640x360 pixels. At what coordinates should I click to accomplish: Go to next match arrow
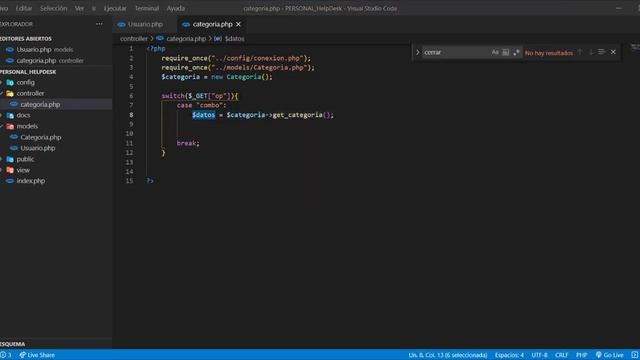pos(591,52)
